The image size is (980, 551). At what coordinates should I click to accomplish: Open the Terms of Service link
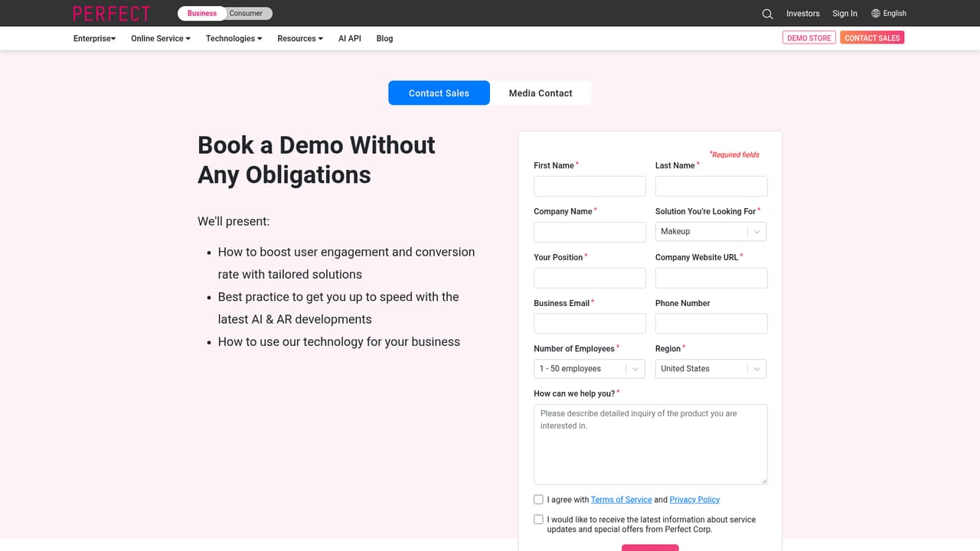tap(622, 500)
